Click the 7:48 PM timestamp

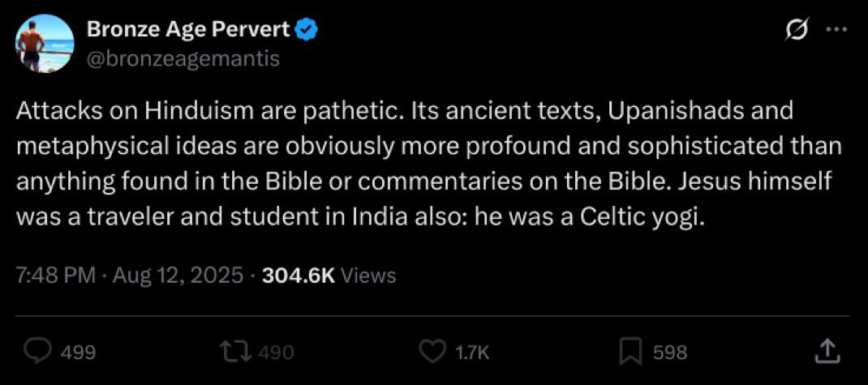[57, 275]
